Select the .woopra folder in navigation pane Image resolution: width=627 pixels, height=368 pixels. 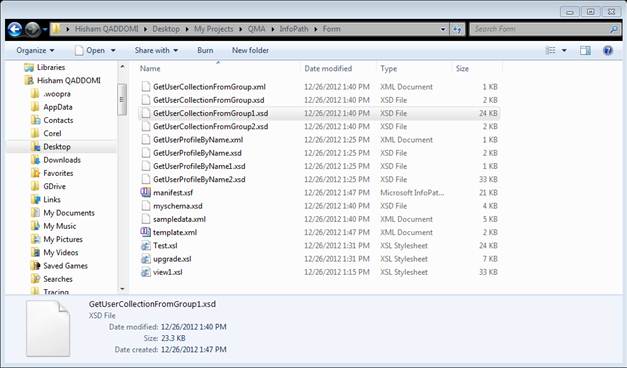click(x=57, y=94)
